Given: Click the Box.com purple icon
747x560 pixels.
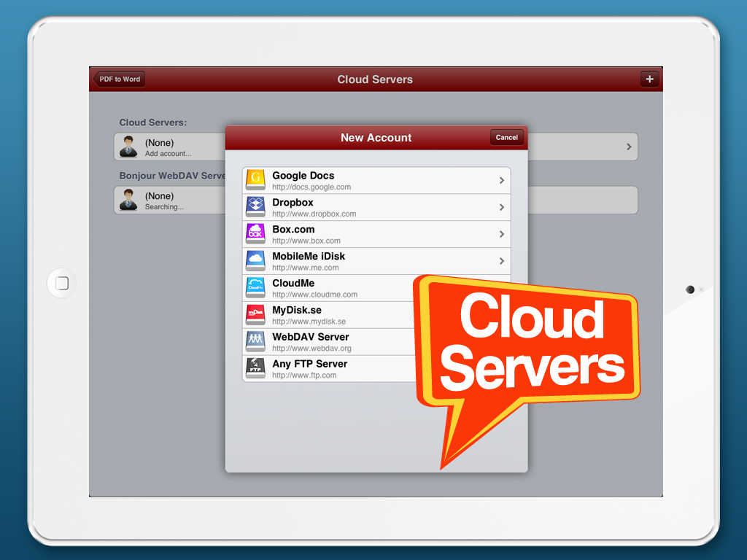Looking at the screenshot, I should point(255,234).
